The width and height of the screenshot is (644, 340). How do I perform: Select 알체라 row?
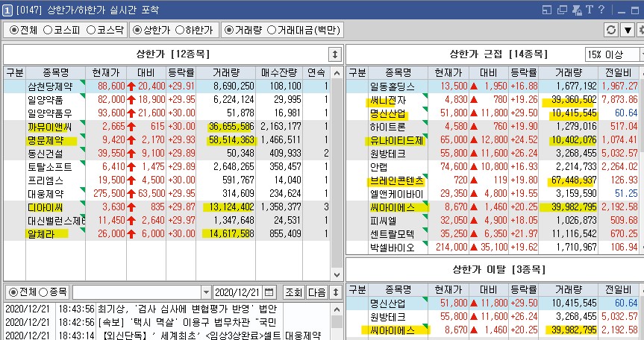[x=167, y=234]
